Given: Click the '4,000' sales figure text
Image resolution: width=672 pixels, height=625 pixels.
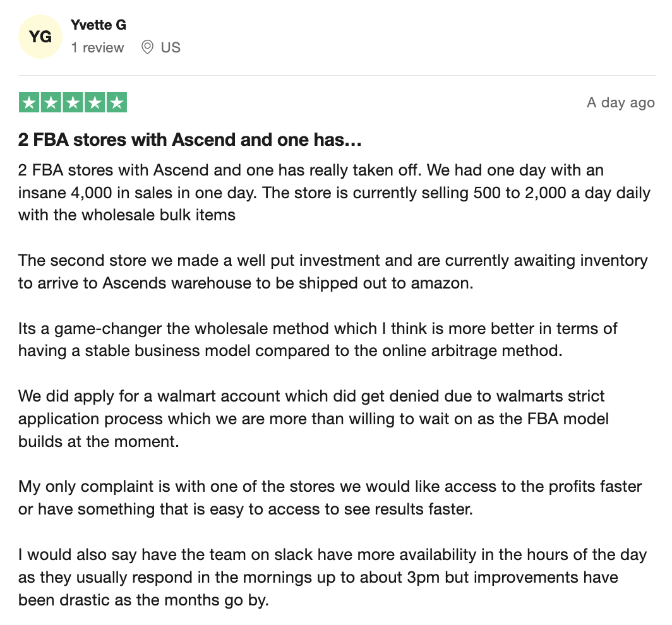Looking at the screenshot, I should pyautogui.click(x=92, y=193).
